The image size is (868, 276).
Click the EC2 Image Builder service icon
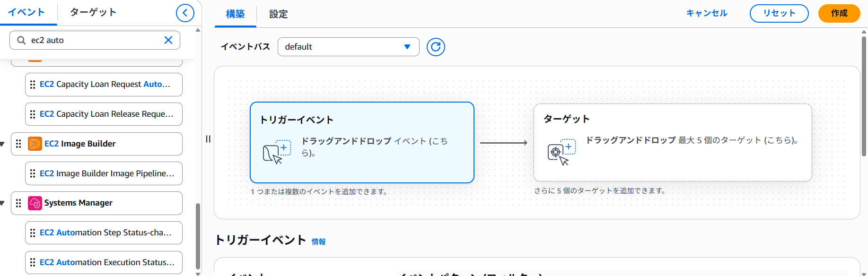[35, 144]
